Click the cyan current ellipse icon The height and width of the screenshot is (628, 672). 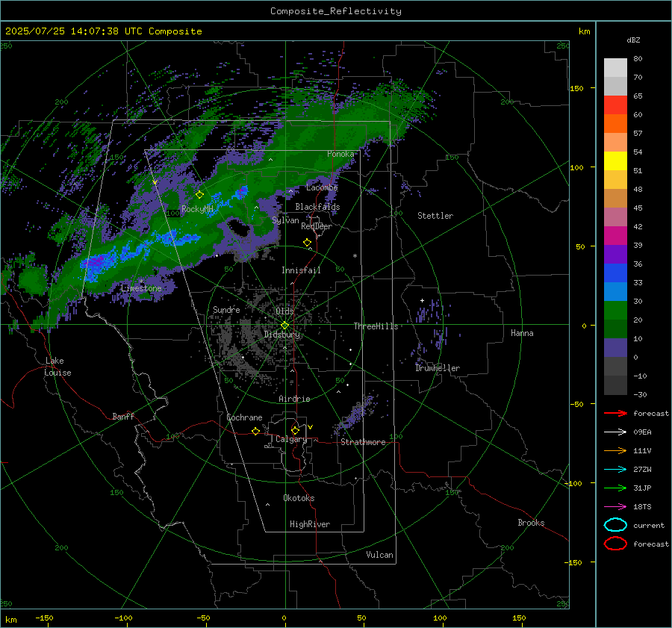(x=615, y=525)
